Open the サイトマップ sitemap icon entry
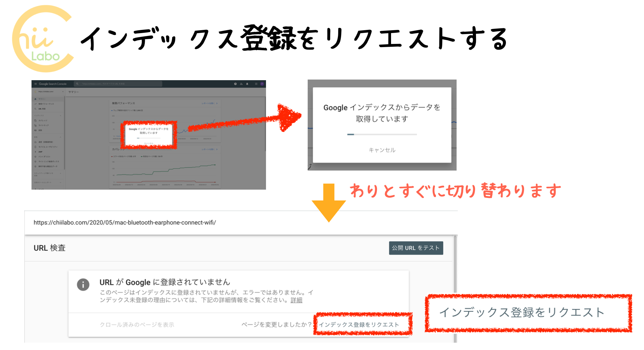 [x=35, y=125]
